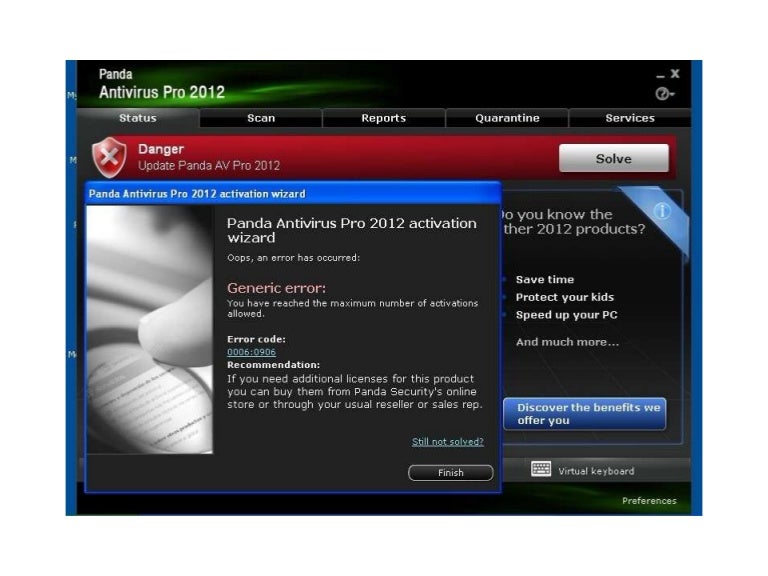Close the Panda Antivirus window
Viewport: 768px width, 576px height.
click(675, 74)
